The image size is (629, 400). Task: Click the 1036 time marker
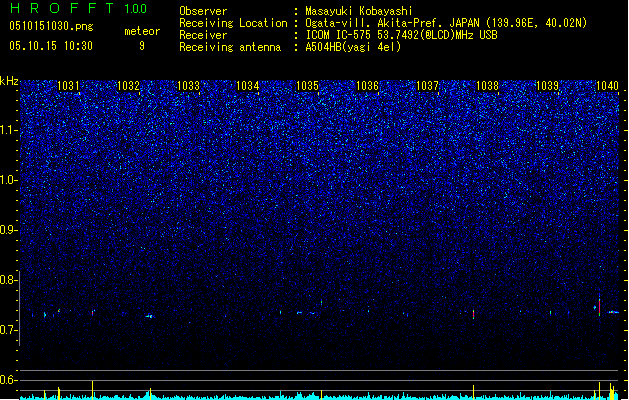(x=367, y=86)
